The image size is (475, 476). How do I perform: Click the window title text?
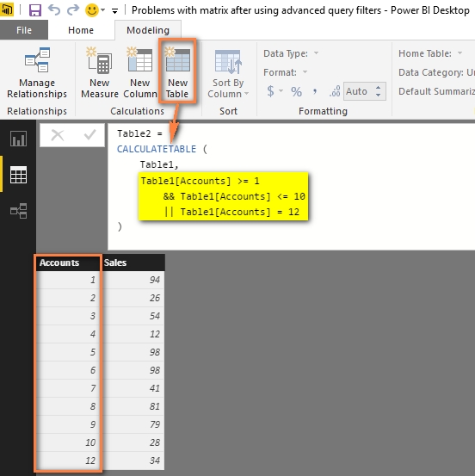click(300, 10)
